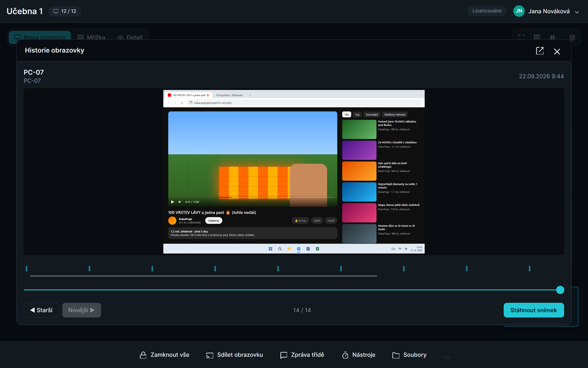The image size is (588, 368).
Task: Click the hash grid icon at top right
Action: point(552,37)
